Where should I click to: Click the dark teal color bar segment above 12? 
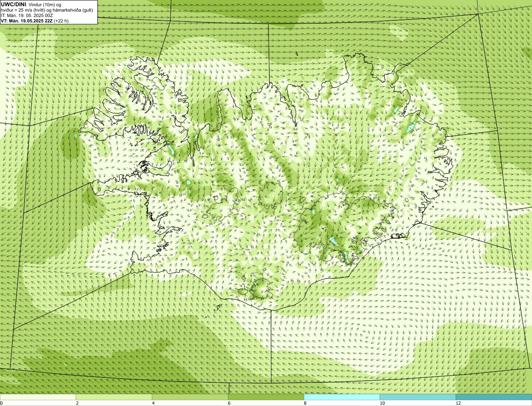point(494,397)
